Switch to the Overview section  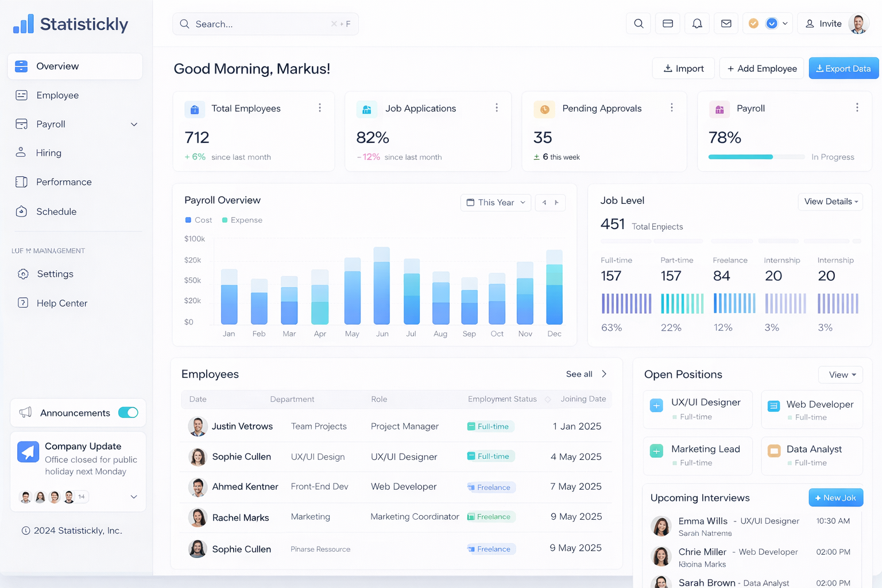(x=59, y=66)
